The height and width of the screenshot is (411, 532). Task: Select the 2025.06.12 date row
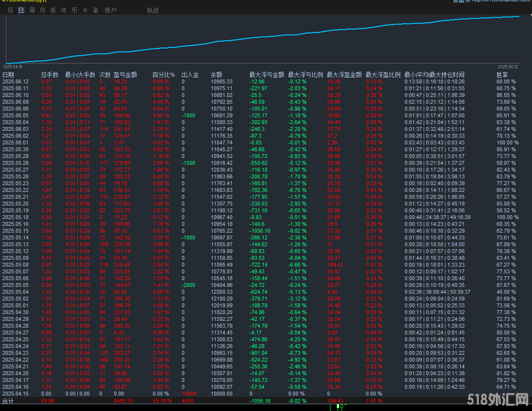pyautogui.click(x=16, y=81)
